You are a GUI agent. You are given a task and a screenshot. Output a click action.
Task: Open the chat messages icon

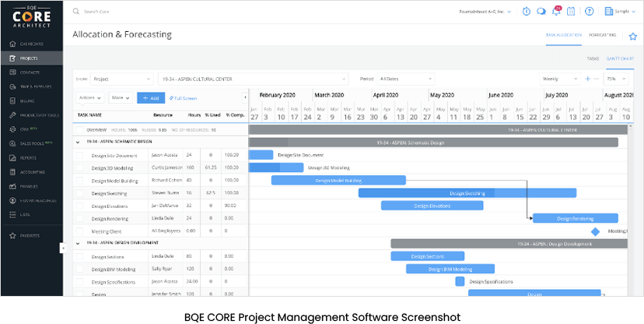point(541,12)
